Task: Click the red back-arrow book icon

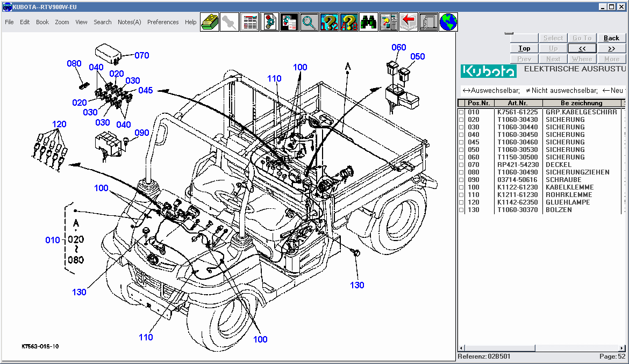Action: [x=408, y=22]
